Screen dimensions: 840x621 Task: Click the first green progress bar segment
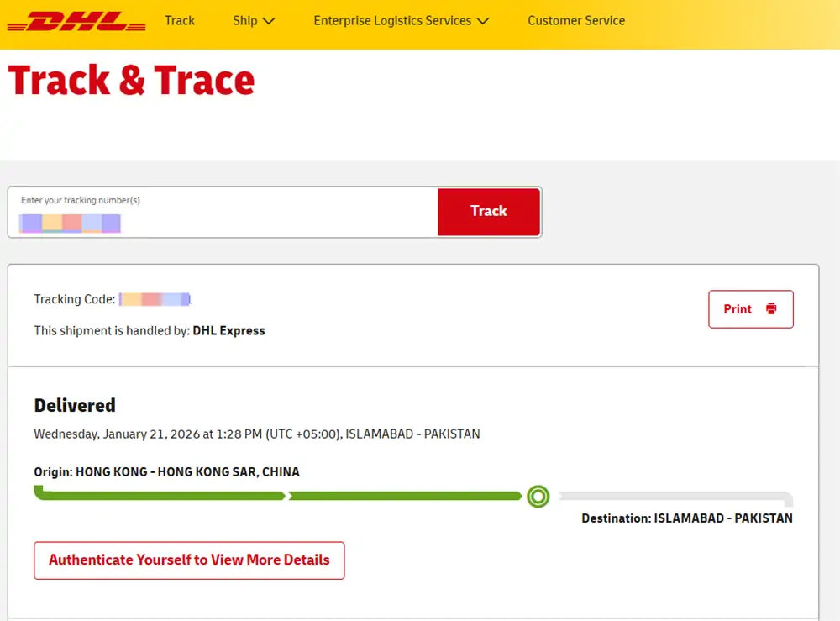coord(160,496)
